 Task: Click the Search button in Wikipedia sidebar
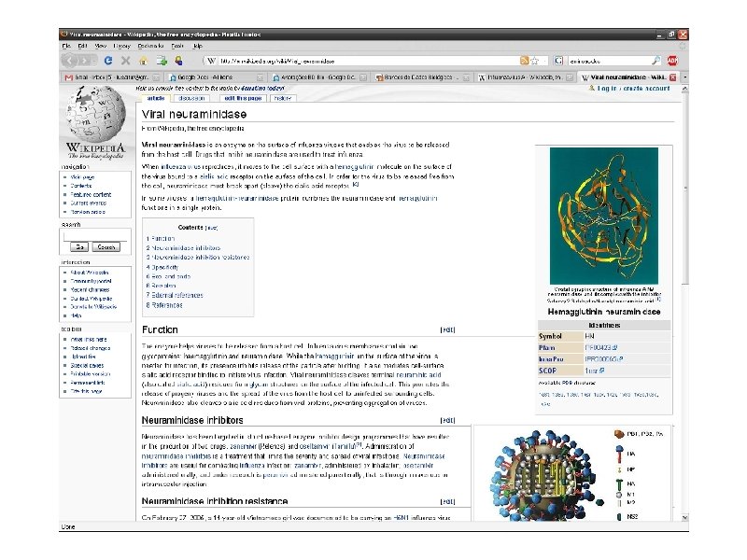click(106, 247)
